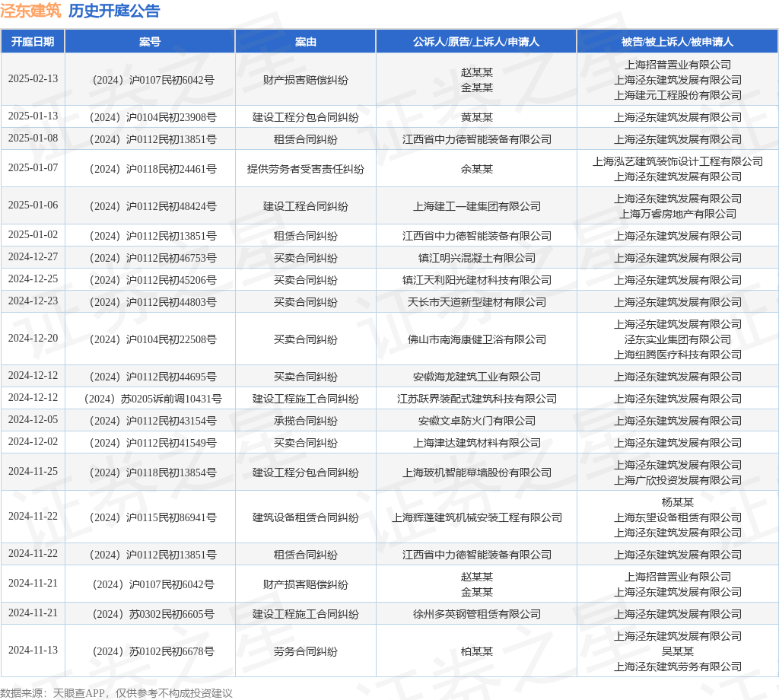
Task: Select case number 沪0112民初45206号
Action: [153, 280]
